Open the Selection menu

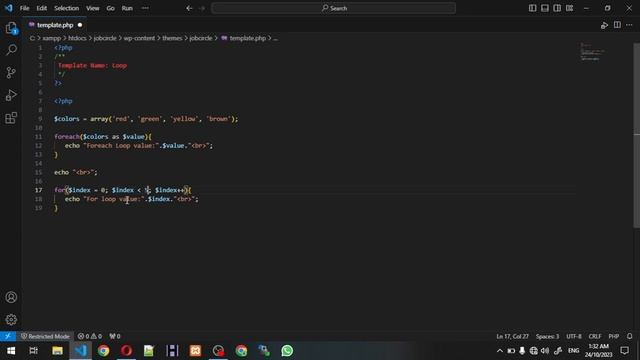[x=67, y=8]
